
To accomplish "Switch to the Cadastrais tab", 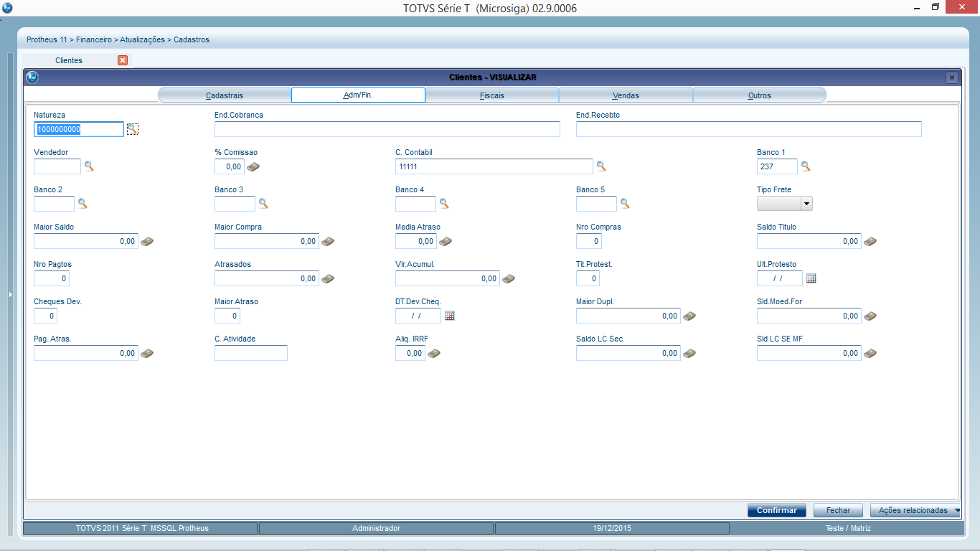I will point(225,95).
